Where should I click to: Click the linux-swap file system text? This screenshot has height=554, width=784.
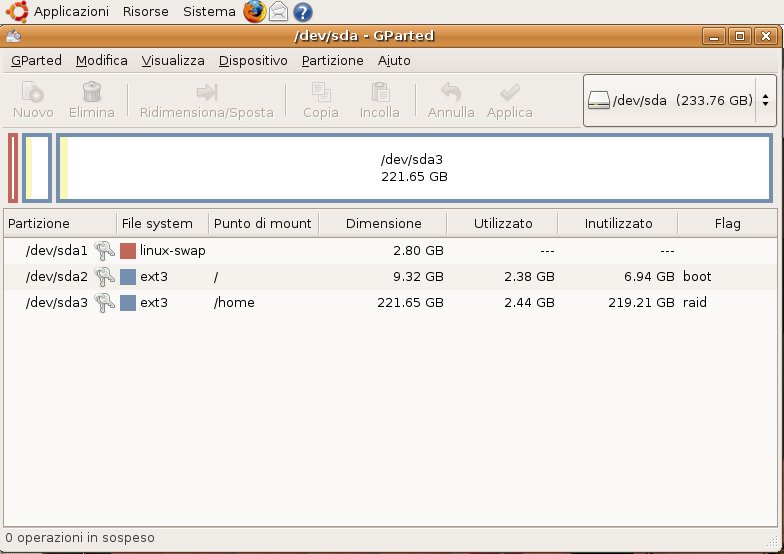[x=172, y=250]
